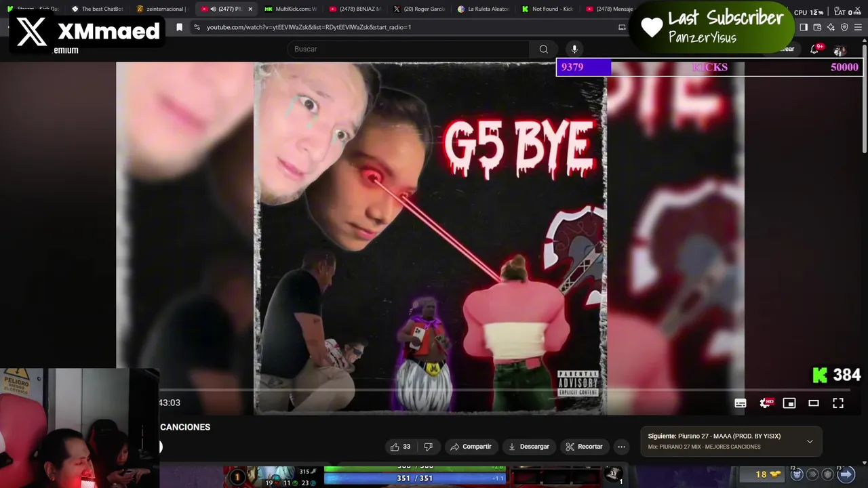
Task: Click the G5 BYE video cover art
Action: pyautogui.click(x=431, y=238)
